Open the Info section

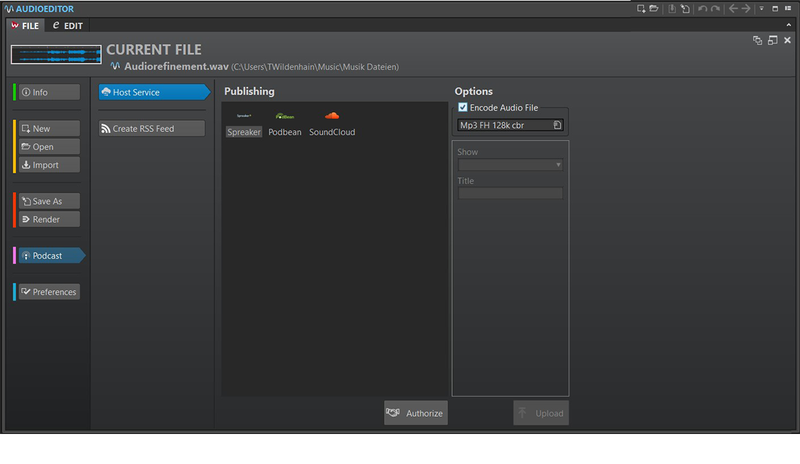49,92
